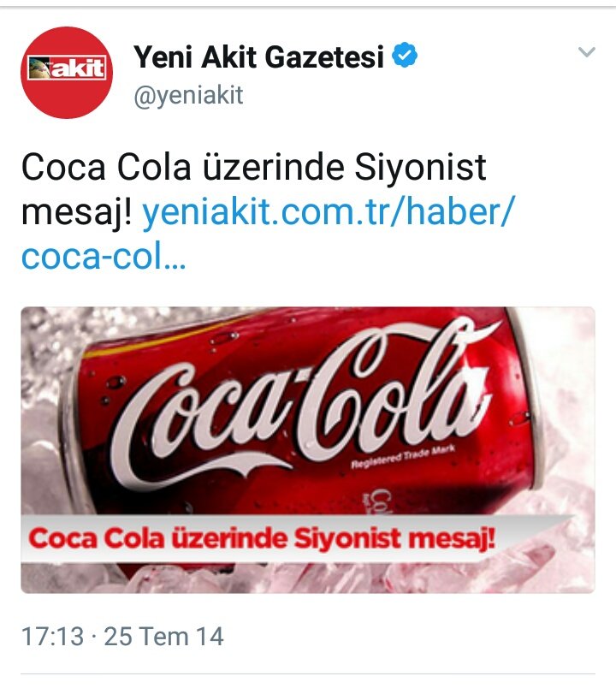This screenshot has width=616, height=700.
Task: Open the Yeni Akit red profile avatar
Action: coord(67,73)
